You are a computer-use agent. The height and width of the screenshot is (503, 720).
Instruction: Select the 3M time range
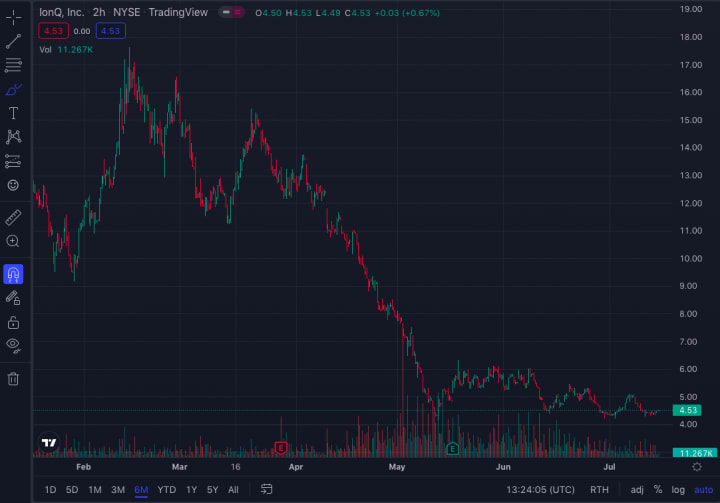point(118,490)
